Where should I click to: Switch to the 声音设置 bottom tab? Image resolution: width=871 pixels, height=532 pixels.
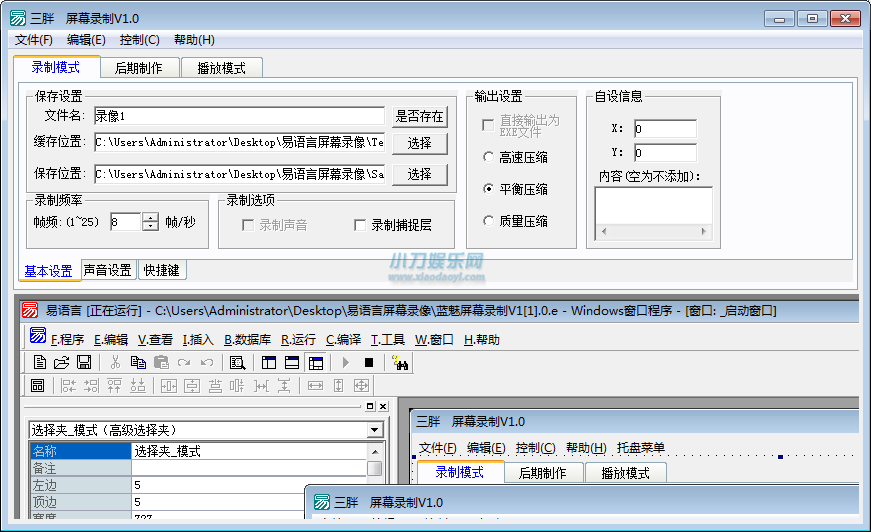[108, 270]
